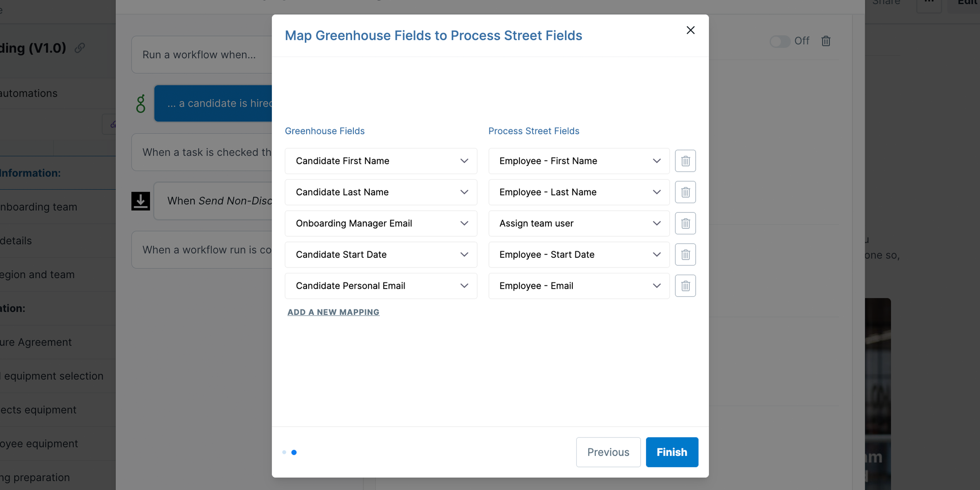Open 'details' task in sidebar
980x490 pixels.
[x=58, y=240]
